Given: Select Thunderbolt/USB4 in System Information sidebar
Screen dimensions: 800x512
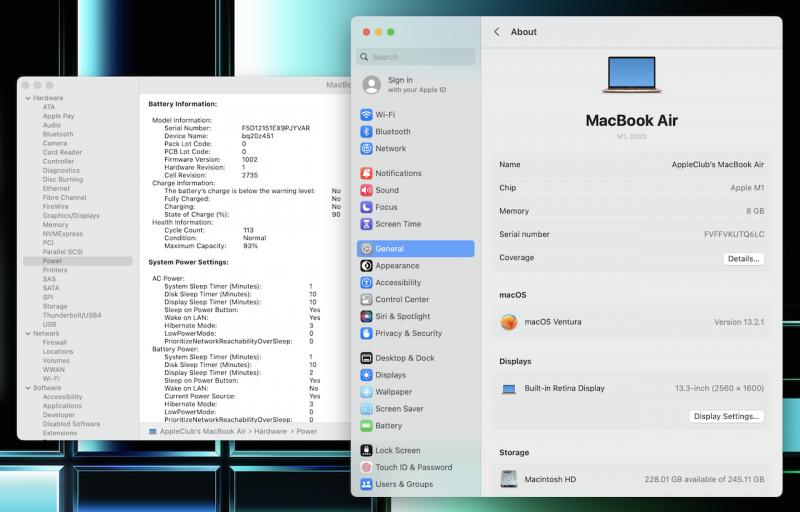Looking at the screenshot, I should pos(72,316).
